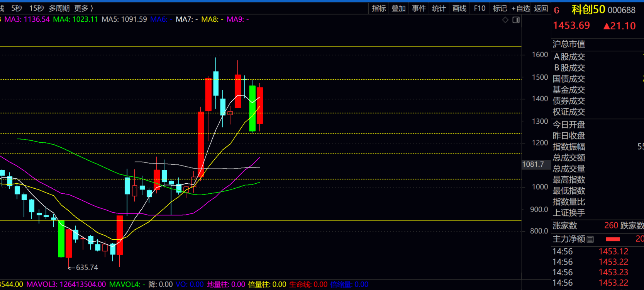
Task: Click the 标记 mark button
Action: coord(500,8)
